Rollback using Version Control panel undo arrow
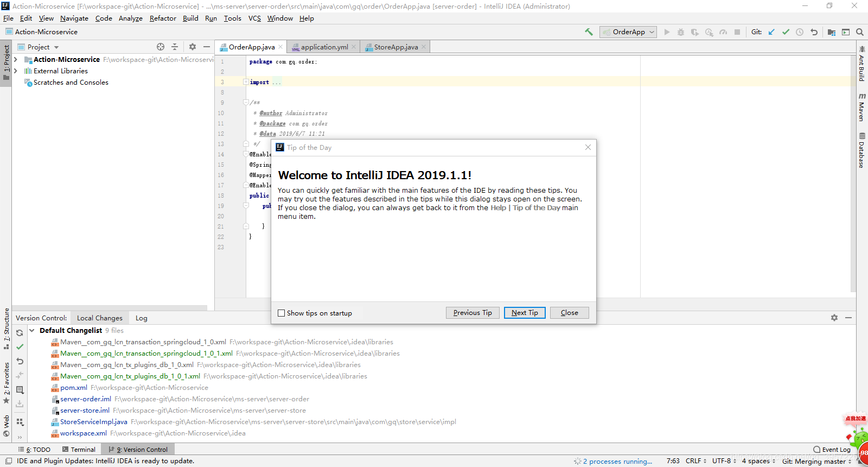 20,361
